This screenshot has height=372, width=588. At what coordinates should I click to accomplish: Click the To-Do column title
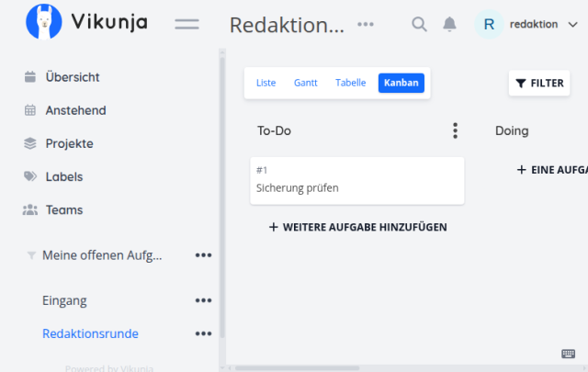(274, 130)
